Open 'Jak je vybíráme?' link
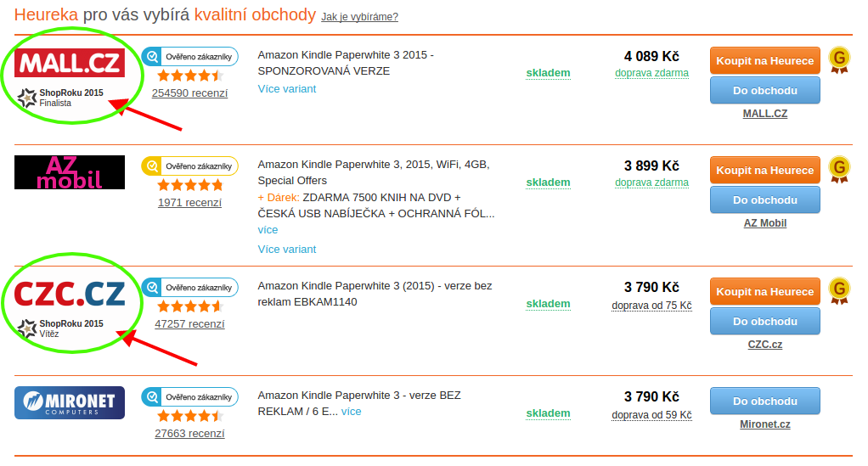 [360, 17]
